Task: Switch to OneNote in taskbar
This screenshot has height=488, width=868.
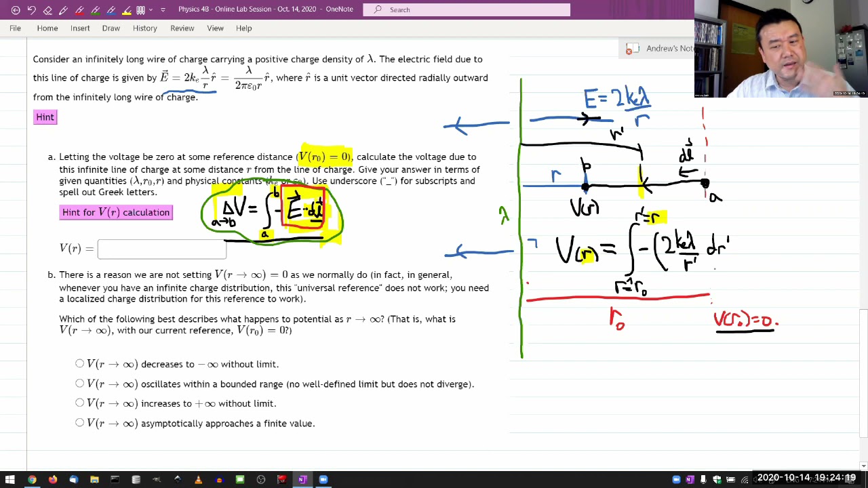Action: click(302, 480)
